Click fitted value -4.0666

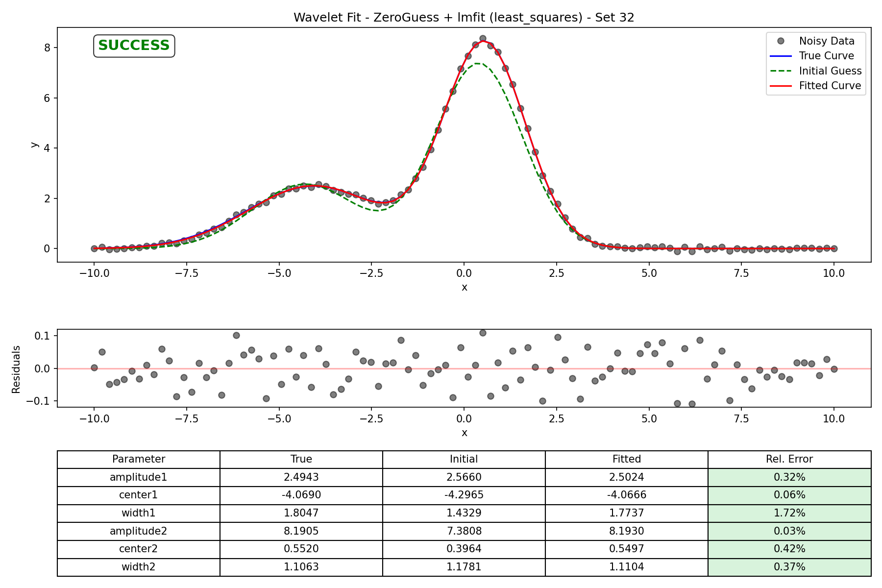click(627, 495)
